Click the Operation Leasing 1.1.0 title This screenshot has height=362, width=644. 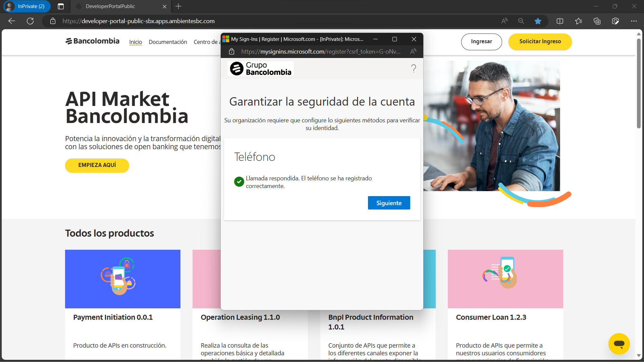click(x=240, y=317)
